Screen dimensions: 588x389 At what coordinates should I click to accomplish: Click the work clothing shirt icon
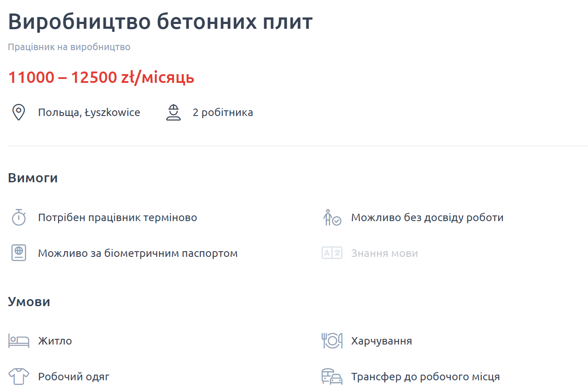tap(18, 376)
